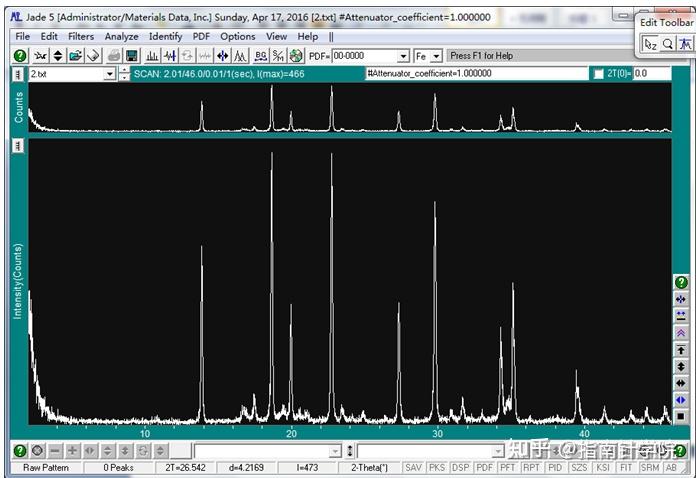This screenshot has height=478, width=696.
Task: Click the double up-arrow icon on right sidebar
Action: point(680,333)
